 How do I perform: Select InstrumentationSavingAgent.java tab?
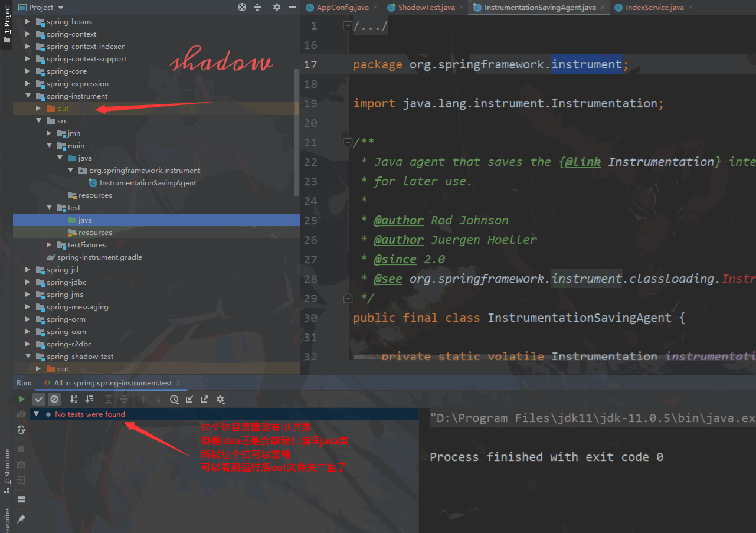pos(540,8)
